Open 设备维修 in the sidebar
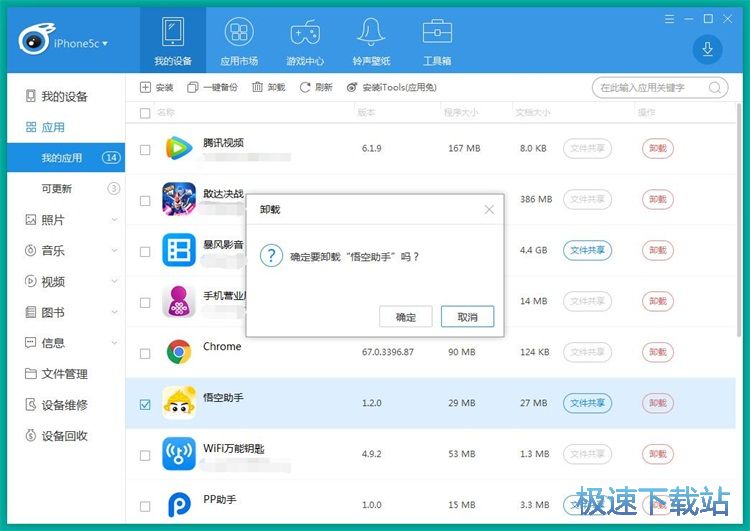 [x=56, y=405]
